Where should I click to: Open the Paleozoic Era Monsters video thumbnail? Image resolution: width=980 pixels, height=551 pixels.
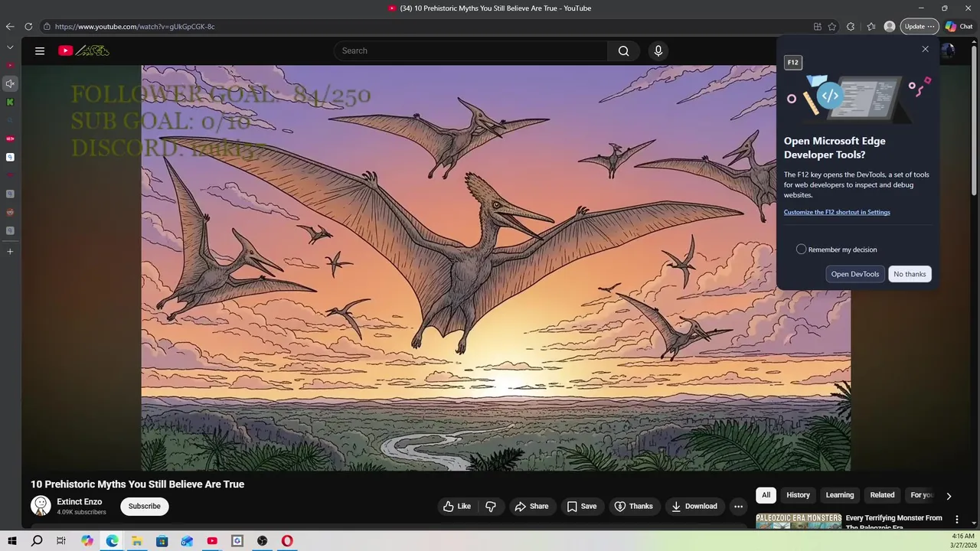tap(799, 521)
